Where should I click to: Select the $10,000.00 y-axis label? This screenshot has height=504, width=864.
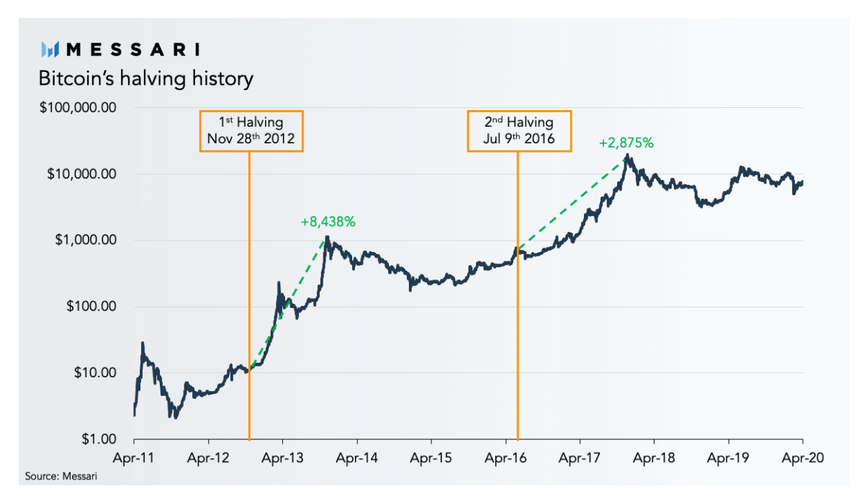pos(81,174)
